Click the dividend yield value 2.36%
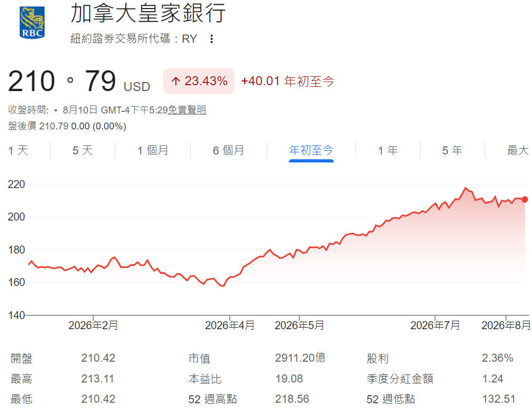 click(x=497, y=358)
